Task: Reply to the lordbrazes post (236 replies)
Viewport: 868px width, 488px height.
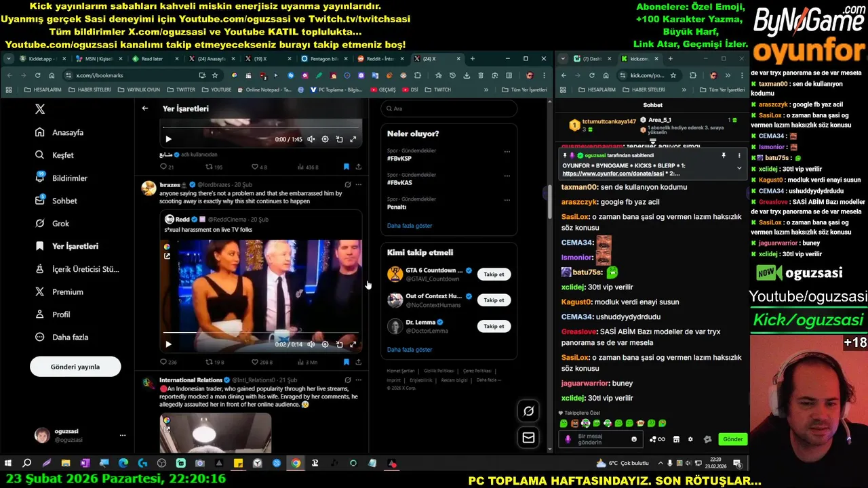Action: coord(167,363)
